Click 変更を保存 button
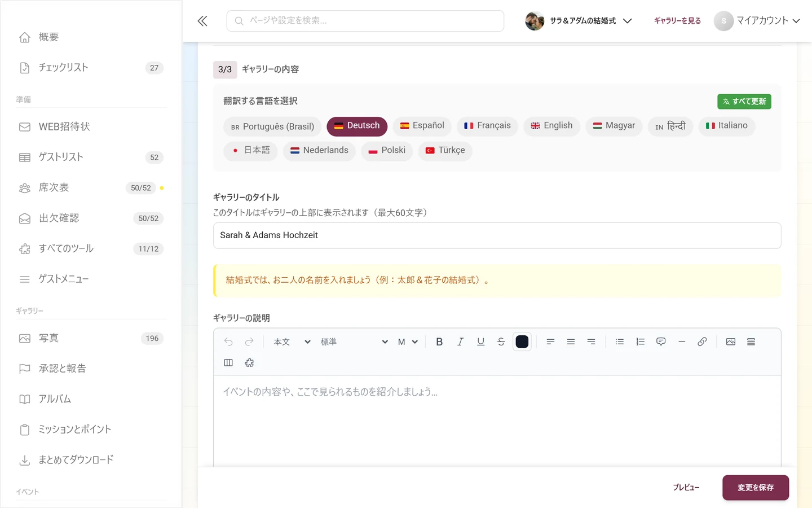The height and width of the screenshot is (508, 812). (x=756, y=488)
